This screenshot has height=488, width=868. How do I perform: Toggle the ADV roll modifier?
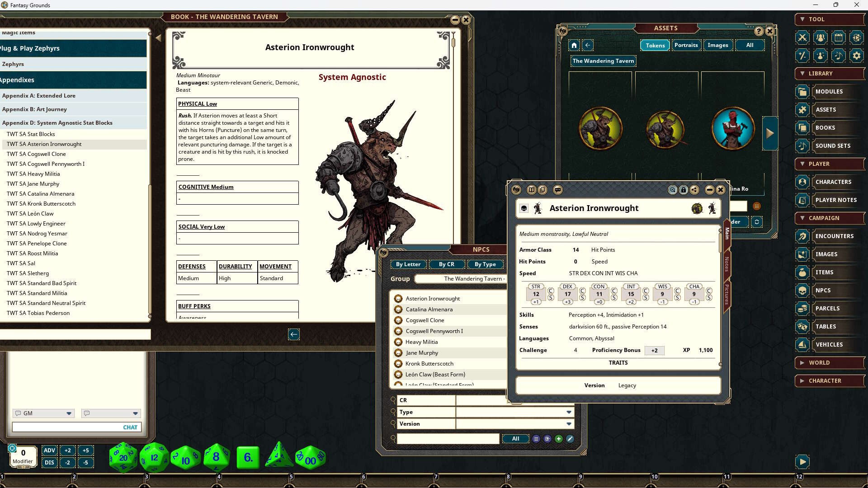(49, 450)
